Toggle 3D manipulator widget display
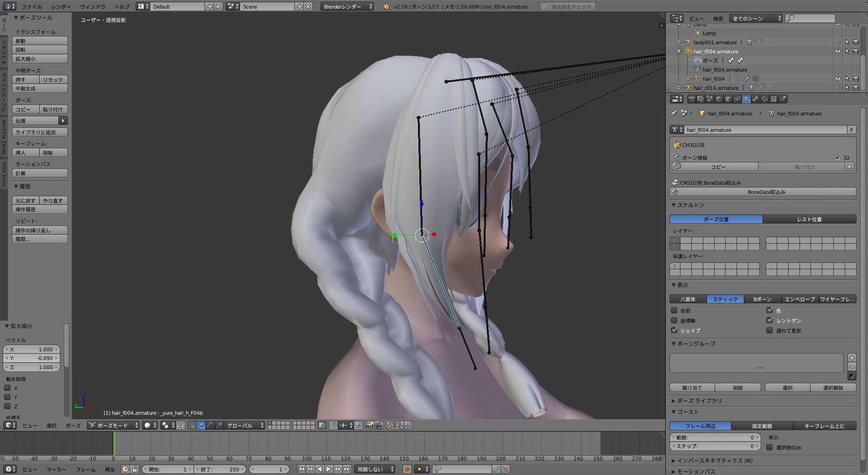Viewport: 868px width, 475px height. (x=192, y=425)
